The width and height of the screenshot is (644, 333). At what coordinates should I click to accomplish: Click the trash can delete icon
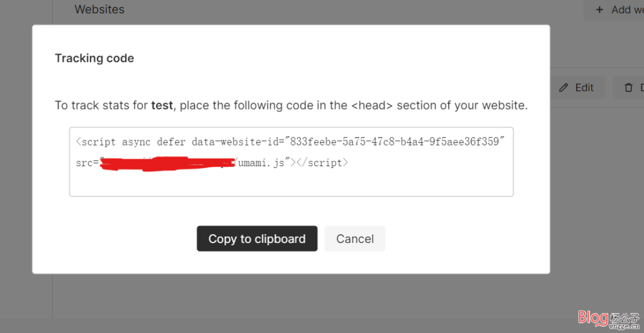click(x=628, y=87)
